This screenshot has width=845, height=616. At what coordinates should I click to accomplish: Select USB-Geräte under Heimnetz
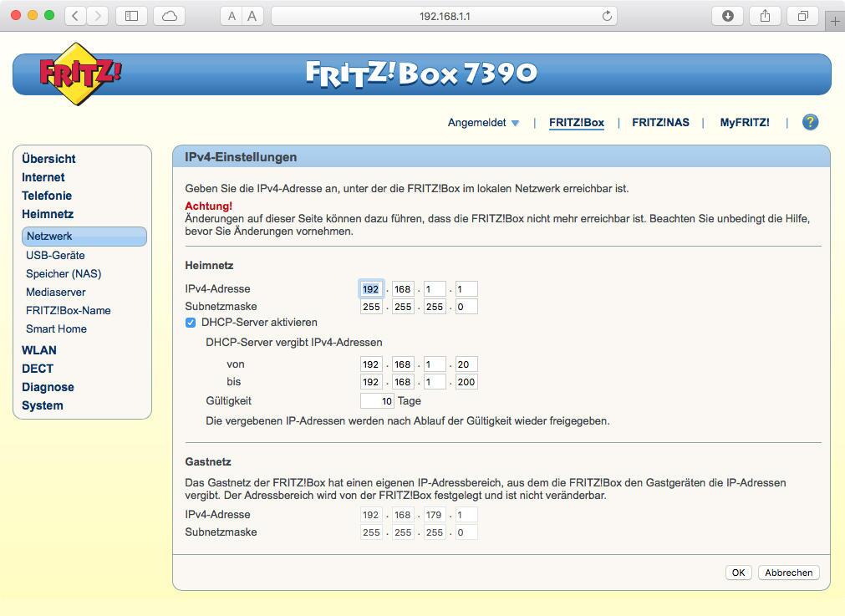tap(55, 255)
